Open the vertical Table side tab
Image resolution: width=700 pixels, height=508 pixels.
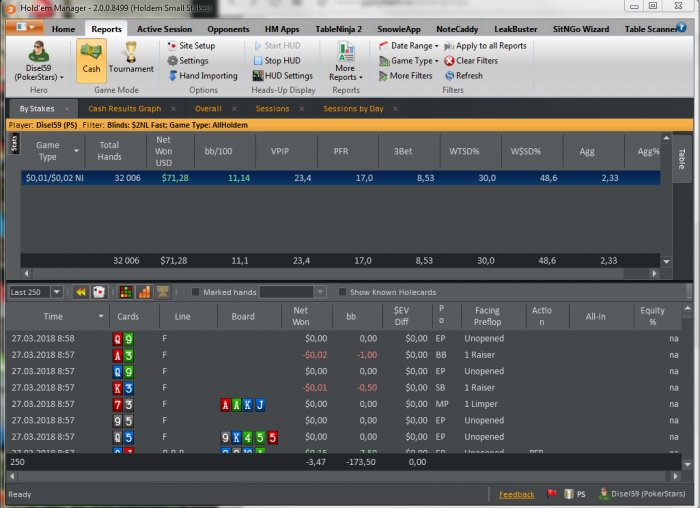tap(681, 159)
